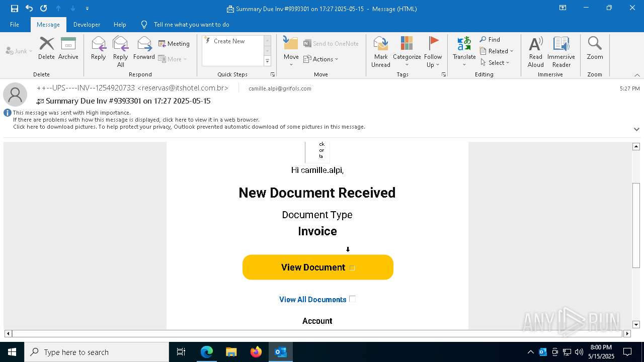This screenshot has height=362, width=644.
Task: Open the Ribbon Display Options button
Action: pos(563,8)
